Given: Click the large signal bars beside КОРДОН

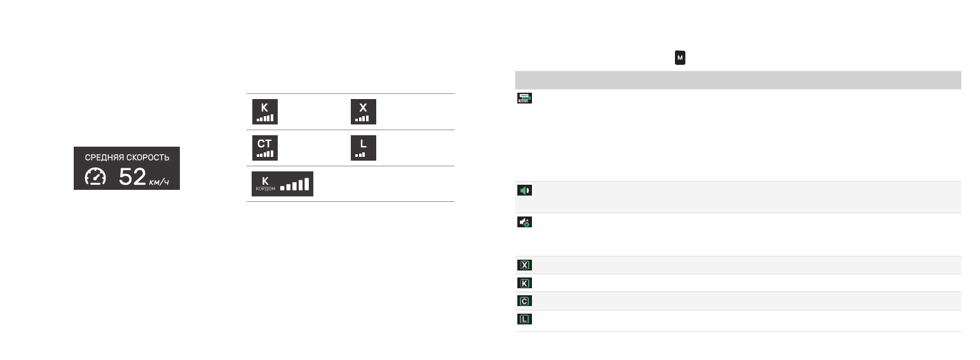Looking at the screenshot, I should 294,184.
